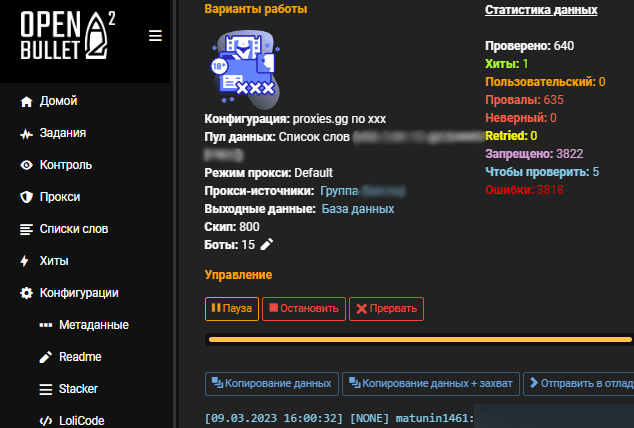Click the Чтобы проверить: 5 statistic
634x428 pixels.
(x=542, y=172)
